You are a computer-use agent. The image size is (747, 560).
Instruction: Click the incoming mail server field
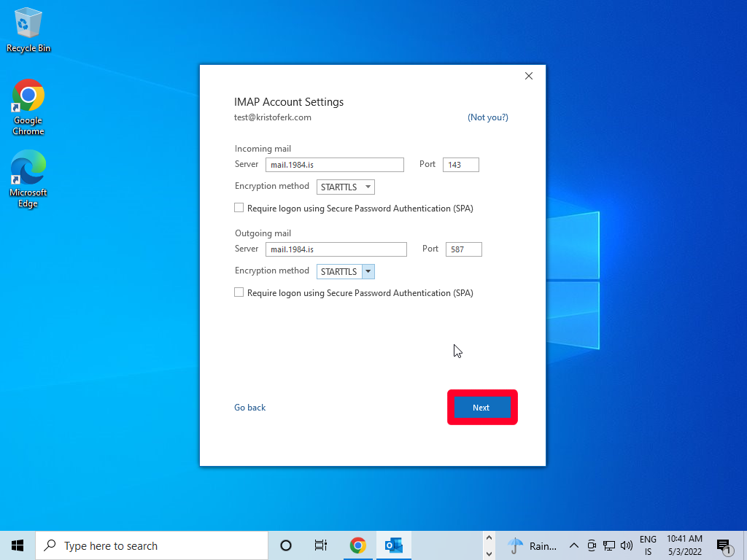coord(334,165)
